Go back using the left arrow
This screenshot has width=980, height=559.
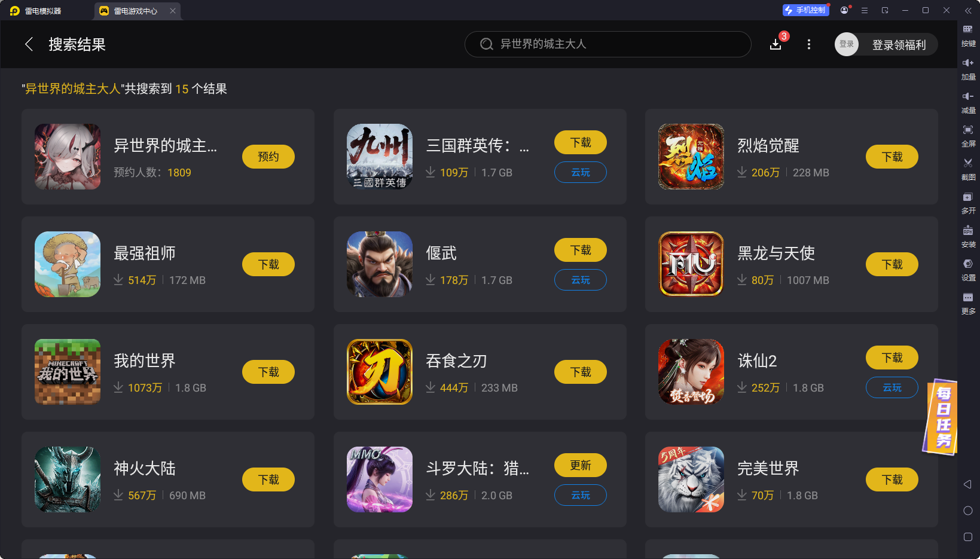(29, 44)
